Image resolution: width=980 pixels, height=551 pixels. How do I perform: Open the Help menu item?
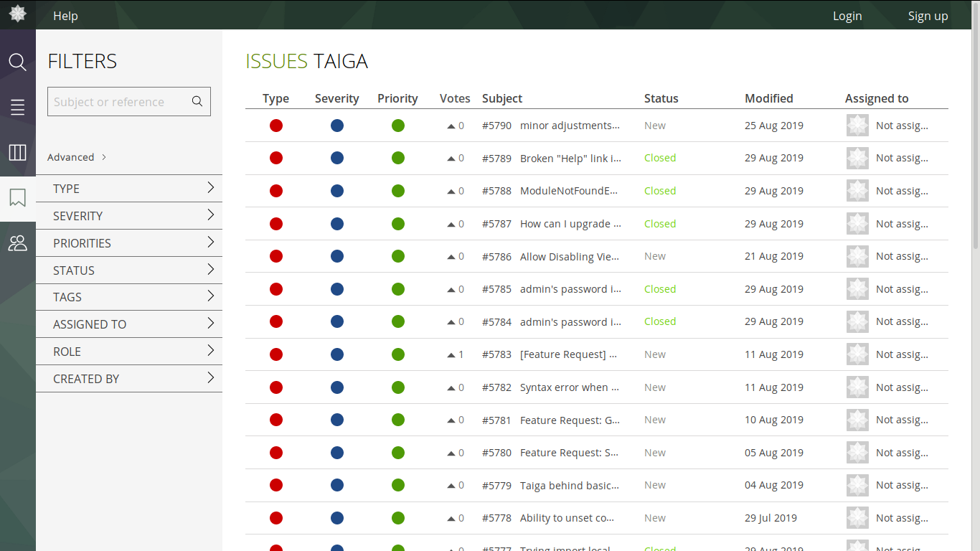point(65,16)
